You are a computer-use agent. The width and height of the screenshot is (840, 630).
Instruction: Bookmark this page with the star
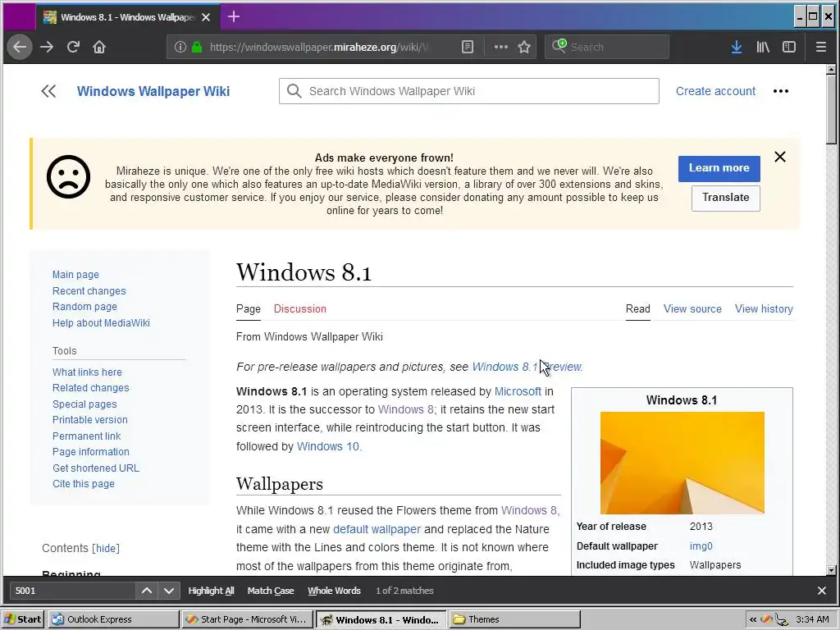[x=524, y=47]
